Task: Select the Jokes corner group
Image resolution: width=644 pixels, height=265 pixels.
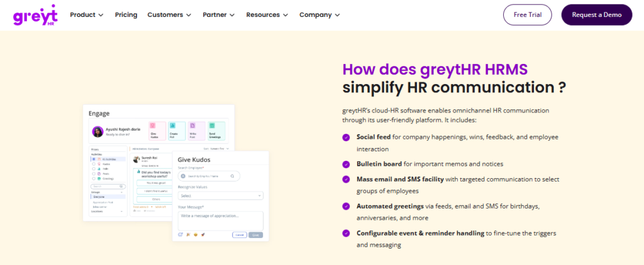Action: click(100, 207)
